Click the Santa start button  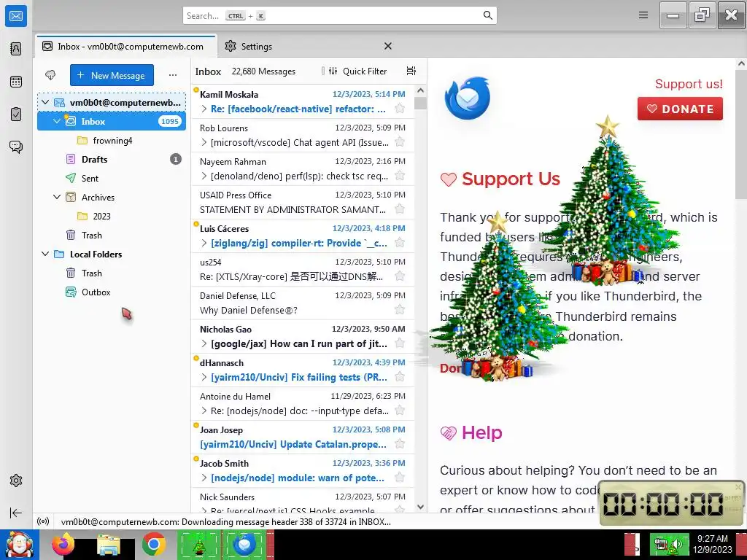tap(19, 545)
